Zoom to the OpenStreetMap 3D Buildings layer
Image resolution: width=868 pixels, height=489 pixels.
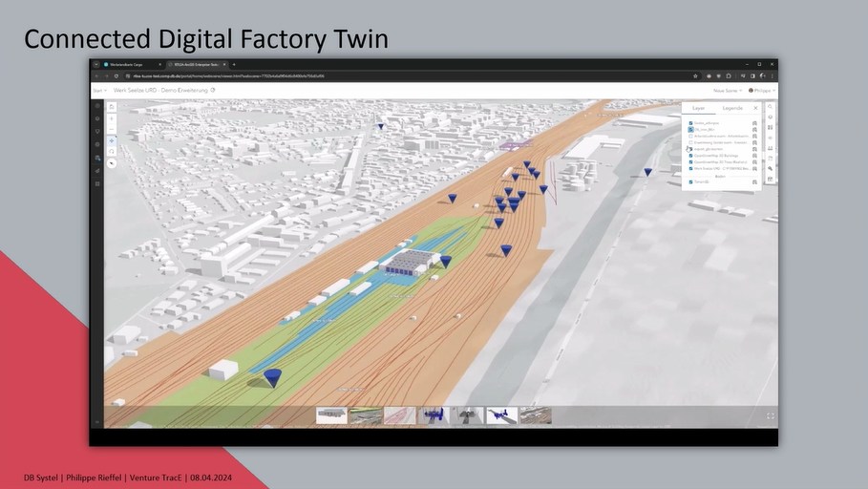coord(754,156)
